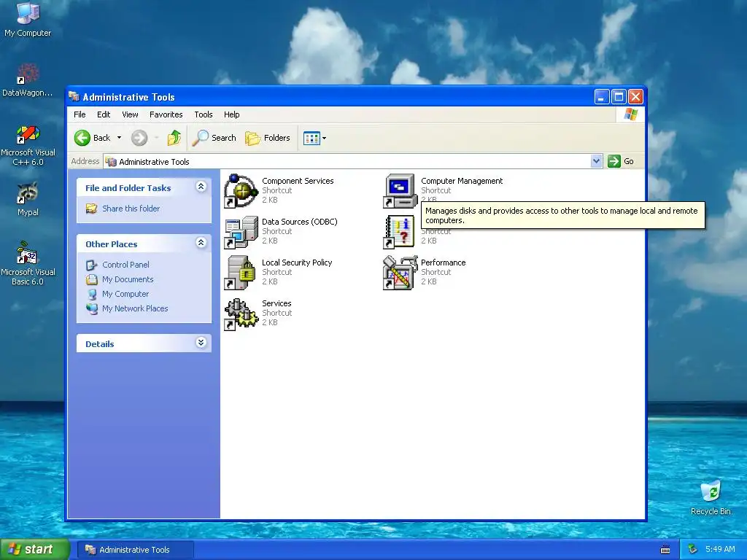Click the Search magnifier toolbar button
The width and height of the screenshot is (747, 560).
click(x=214, y=138)
